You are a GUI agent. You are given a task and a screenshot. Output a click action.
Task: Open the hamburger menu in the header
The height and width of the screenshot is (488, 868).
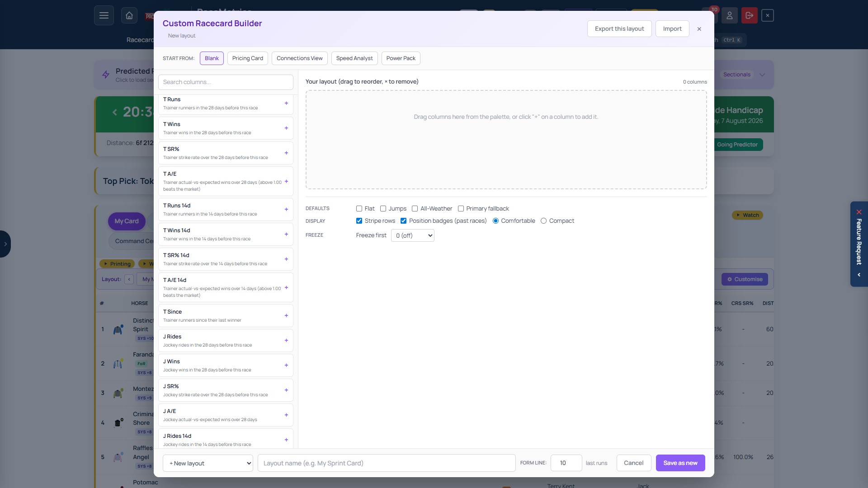(x=104, y=15)
